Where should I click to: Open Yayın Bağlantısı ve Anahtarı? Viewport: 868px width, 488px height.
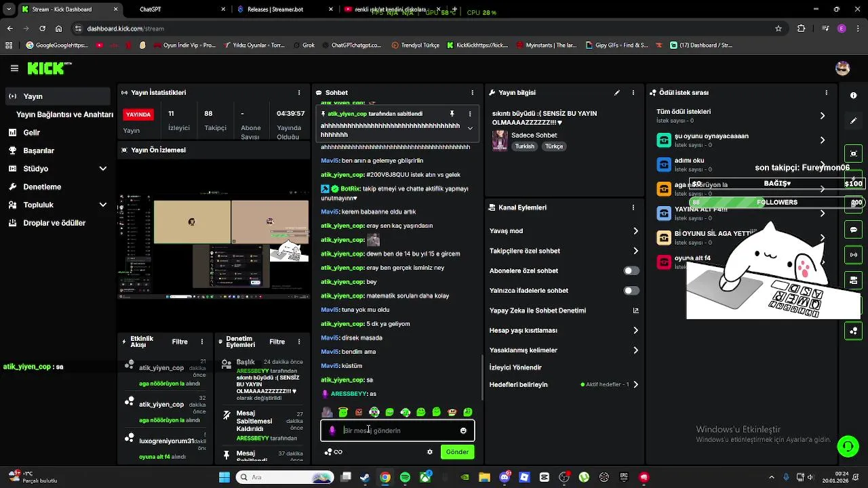tap(64, 115)
